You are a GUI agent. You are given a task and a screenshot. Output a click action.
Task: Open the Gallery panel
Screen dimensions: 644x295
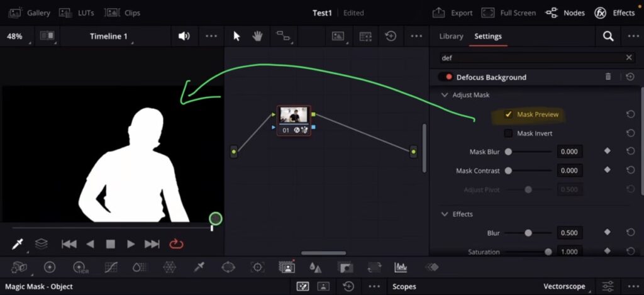click(29, 13)
